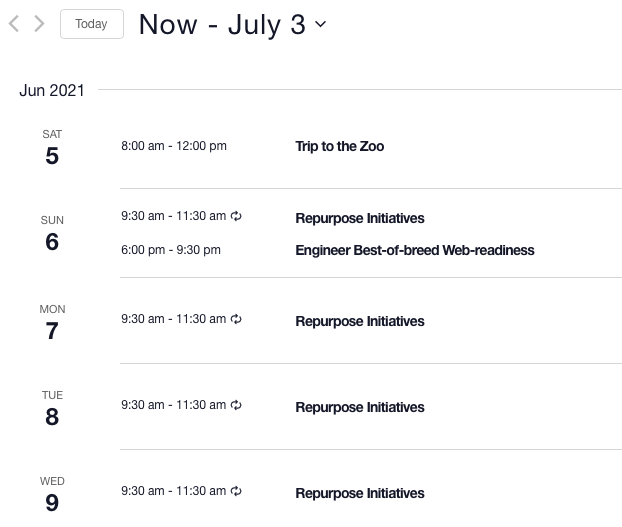The height and width of the screenshot is (527, 622).
Task: Click the Saturday 5 date label
Action: pos(52,147)
